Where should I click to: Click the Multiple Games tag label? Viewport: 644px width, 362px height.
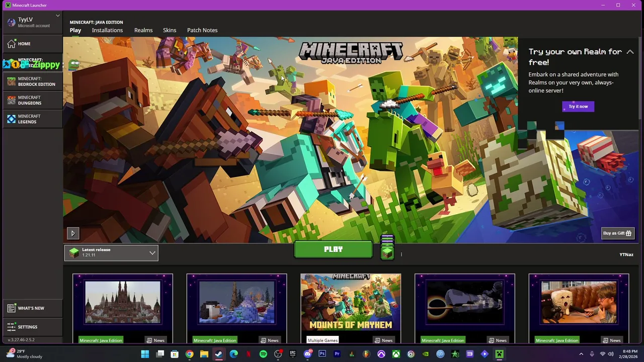point(323,340)
